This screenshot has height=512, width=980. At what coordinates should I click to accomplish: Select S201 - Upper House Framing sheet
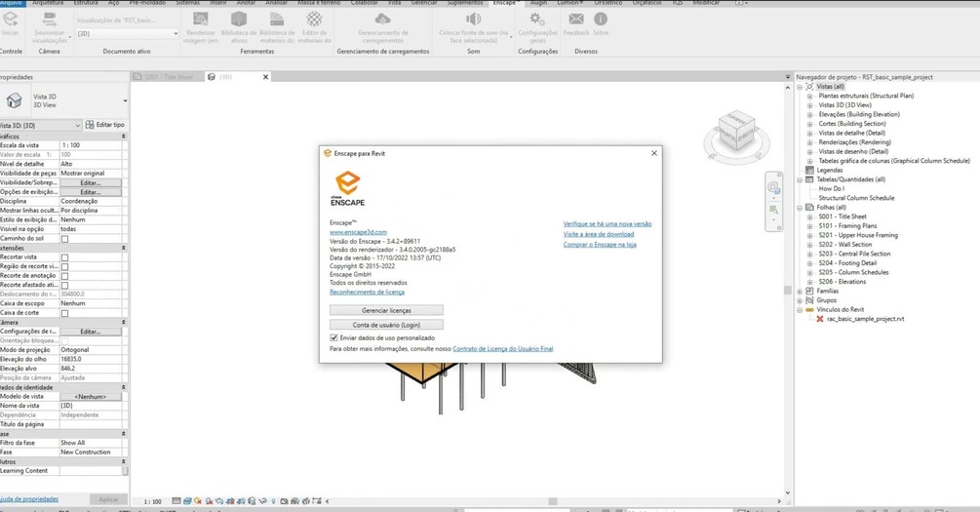tap(858, 235)
